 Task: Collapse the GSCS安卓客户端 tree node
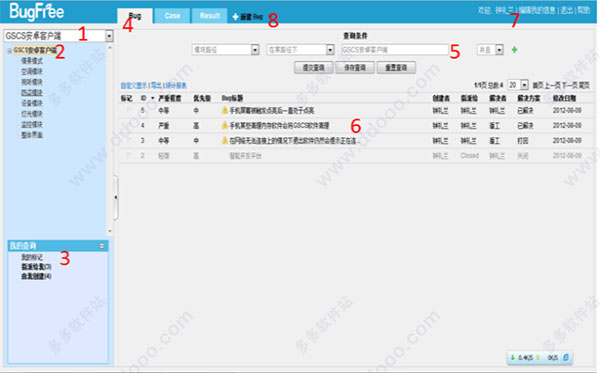click(9, 50)
